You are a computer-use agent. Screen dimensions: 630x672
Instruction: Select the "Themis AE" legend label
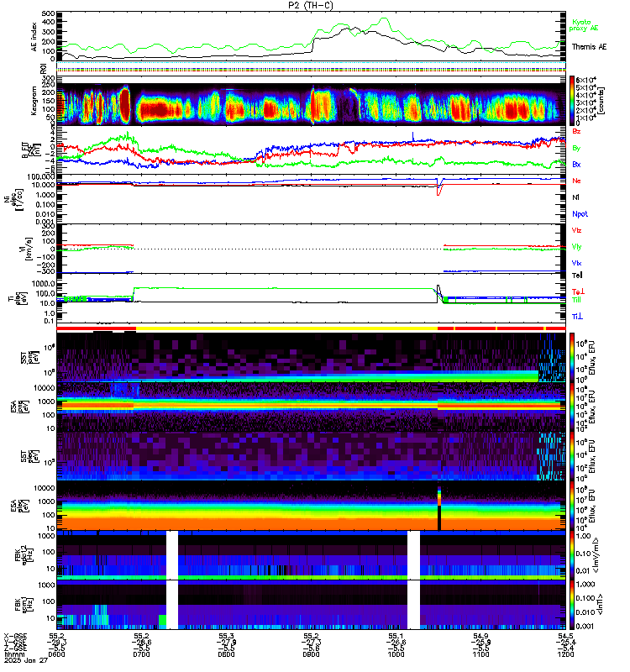589,47
